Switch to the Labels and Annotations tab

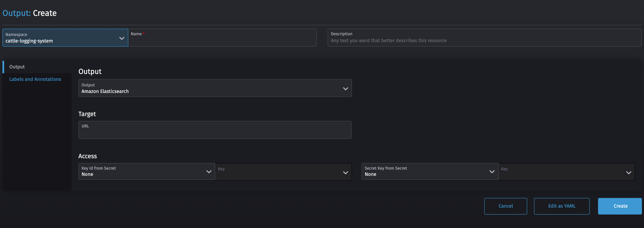point(35,79)
